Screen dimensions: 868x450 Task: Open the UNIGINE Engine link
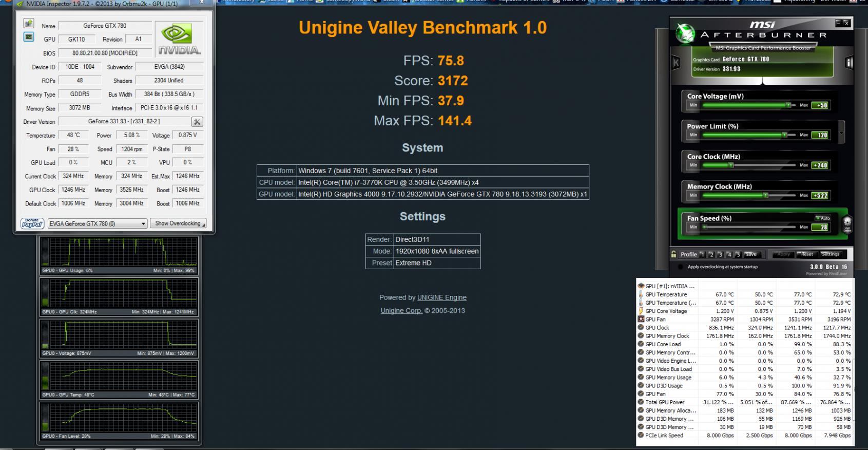pyautogui.click(x=442, y=297)
